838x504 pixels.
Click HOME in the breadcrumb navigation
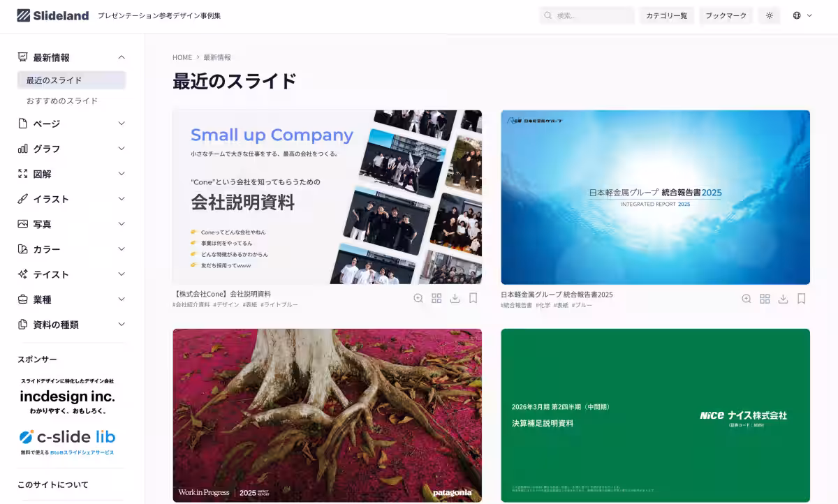point(182,57)
